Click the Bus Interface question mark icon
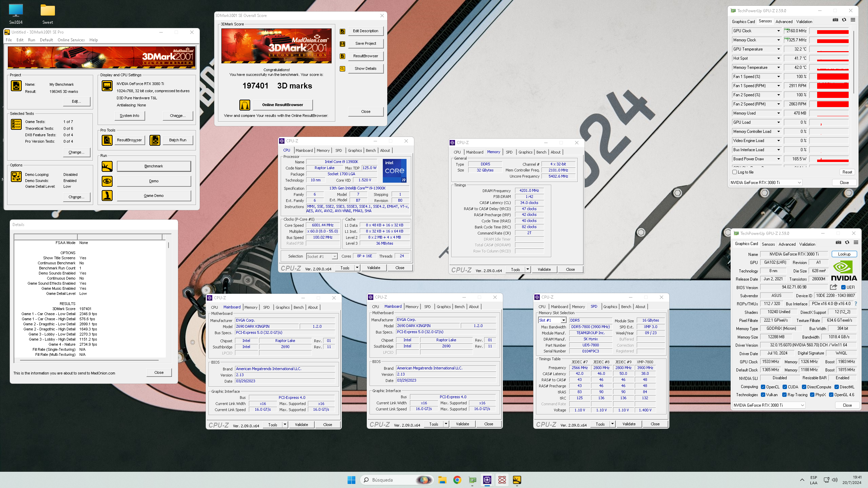Screen dimensions: 868x488 tap(856, 304)
